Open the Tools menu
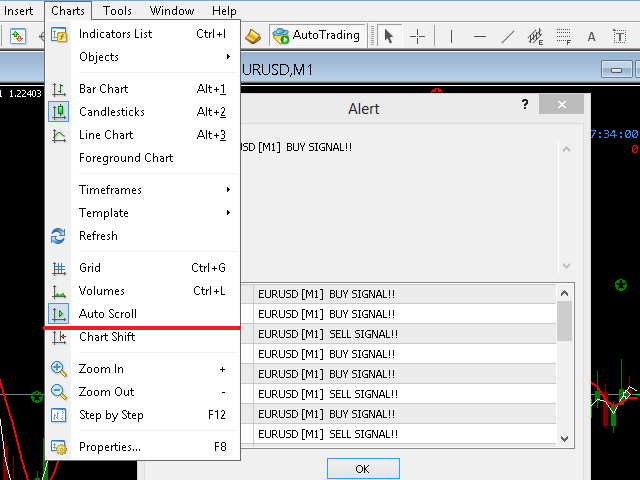 [117, 10]
